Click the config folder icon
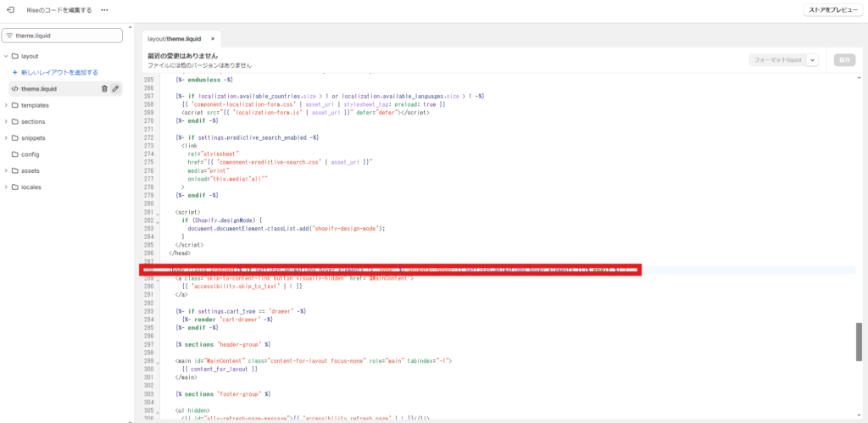 (15, 154)
